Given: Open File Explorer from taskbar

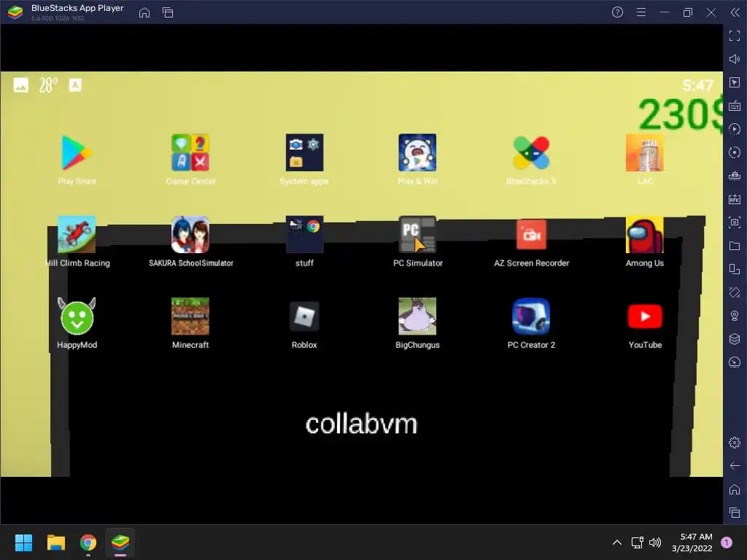Looking at the screenshot, I should coord(55,542).
